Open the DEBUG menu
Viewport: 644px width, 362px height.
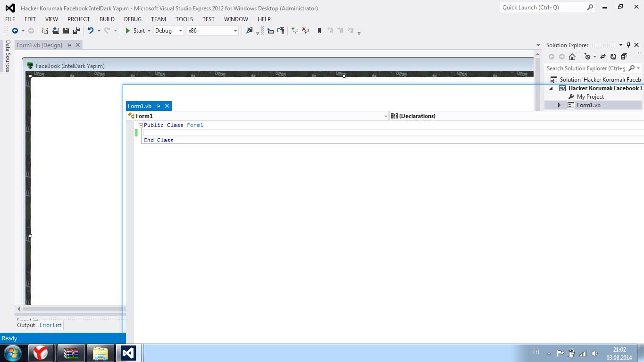[x=133, y=19]
